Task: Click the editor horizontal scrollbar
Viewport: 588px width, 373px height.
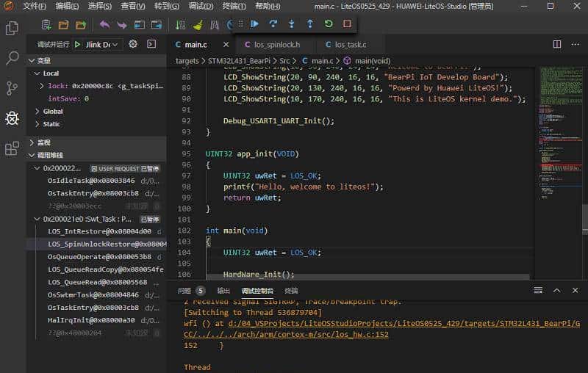Action: 367,277
